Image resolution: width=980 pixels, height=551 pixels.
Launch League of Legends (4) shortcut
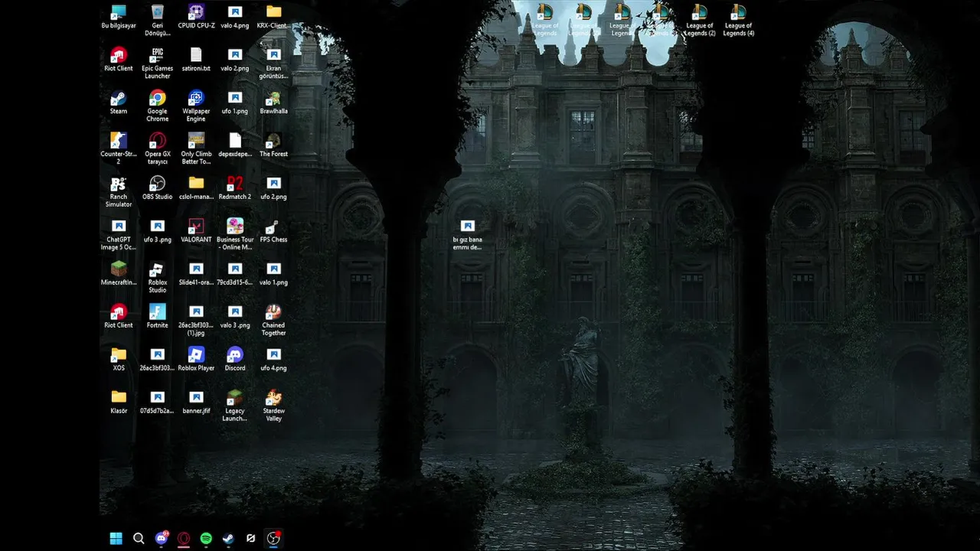pyautogui.click(x=738, y=21)
